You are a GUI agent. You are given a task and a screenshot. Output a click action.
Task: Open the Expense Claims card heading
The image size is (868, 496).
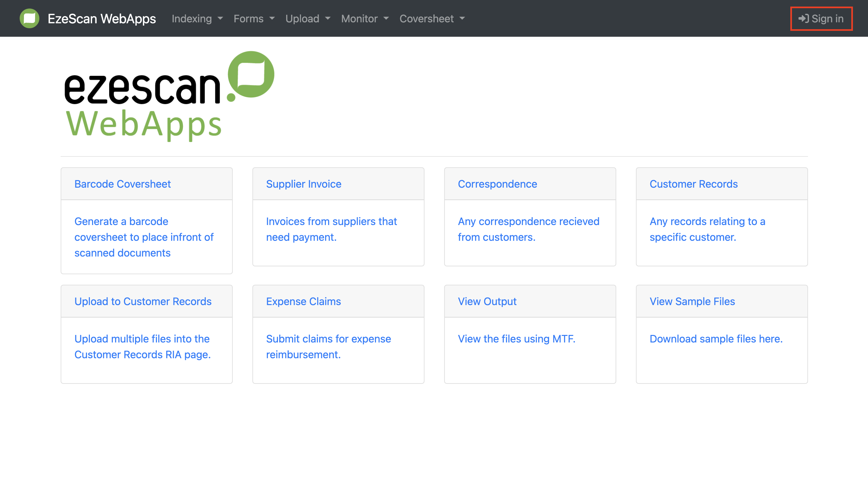pos(303,301)
